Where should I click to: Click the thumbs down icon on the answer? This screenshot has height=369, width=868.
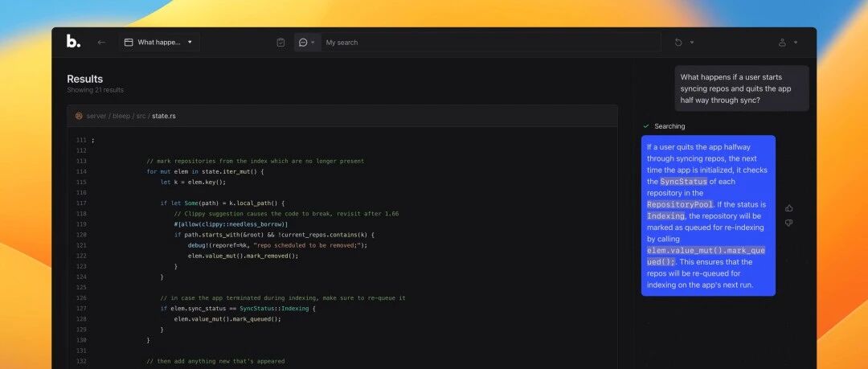pyautogui.click(x=789, y=223)
